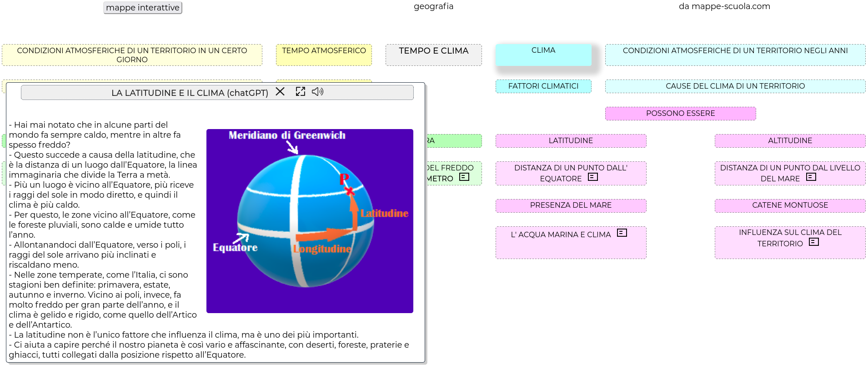This screenshot has height=369, width=868.
Task: Select the FATTORI CLIMATICI node
Action: point(544,86)
